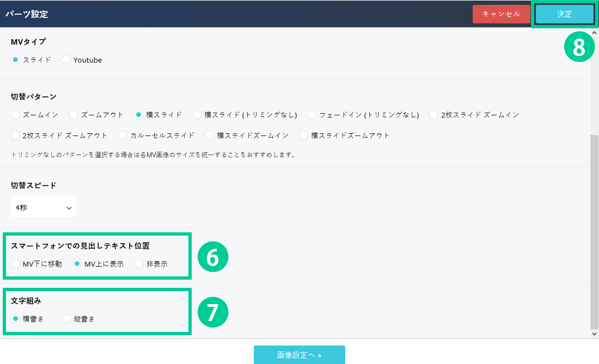The image size is (599, 364).
Task: Choose the ズームアウト transition pattern
Action: tap(74, 115)
